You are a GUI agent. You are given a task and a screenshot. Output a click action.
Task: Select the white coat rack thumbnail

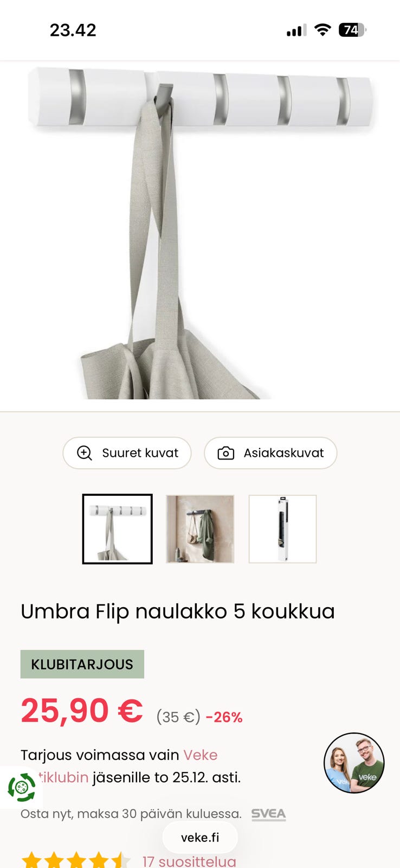[x=117, y=529]
